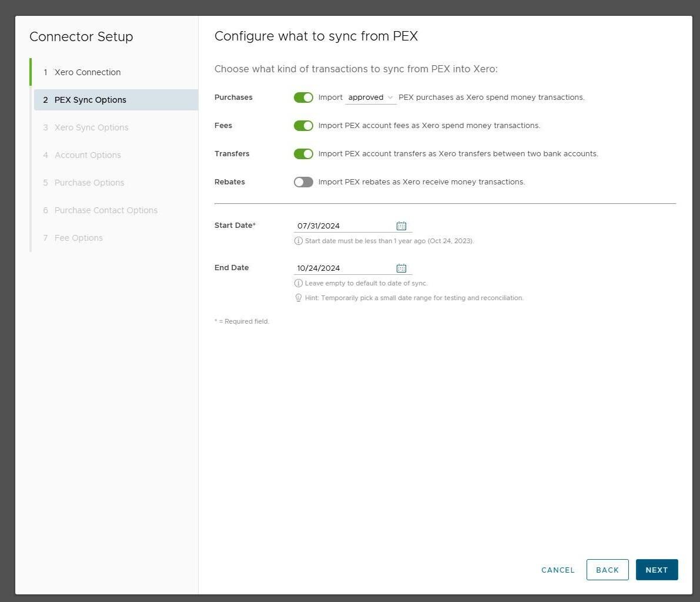Go to Xero Connection step

[88, 72]
